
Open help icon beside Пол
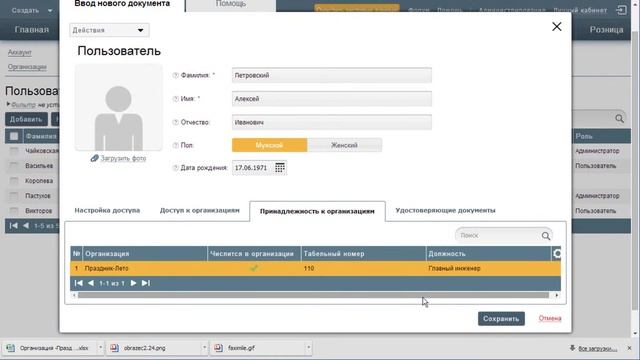click(176, 145)
